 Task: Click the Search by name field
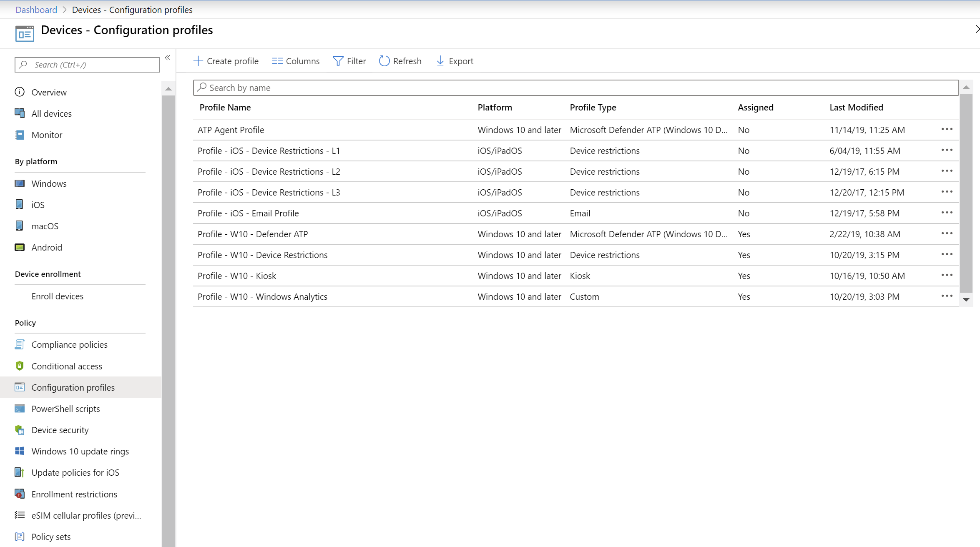tap(575, 88)
